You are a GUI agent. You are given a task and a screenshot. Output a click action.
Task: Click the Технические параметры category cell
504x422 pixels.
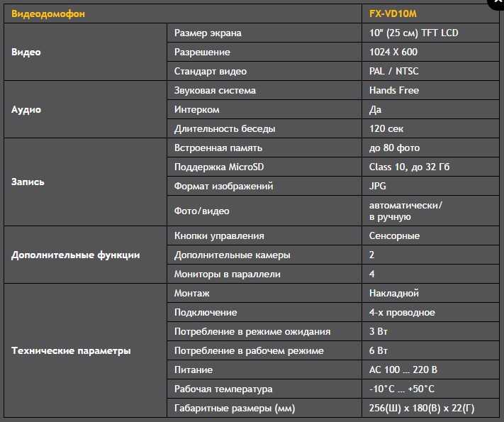tap(85, 350)
